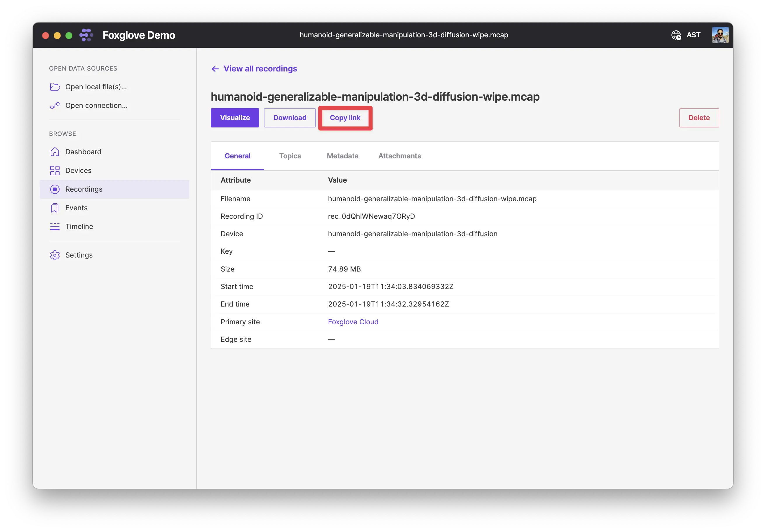This screenshot has width=766, height=532.
Task: Open the Metadata tab
Action: click(342, 155)
